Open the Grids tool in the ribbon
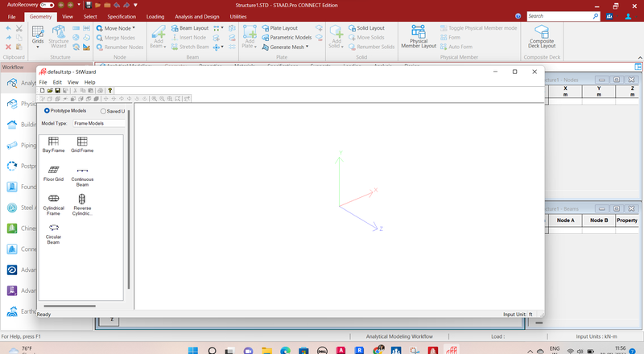The image size is (644, 354). click(x=38, y=35)
